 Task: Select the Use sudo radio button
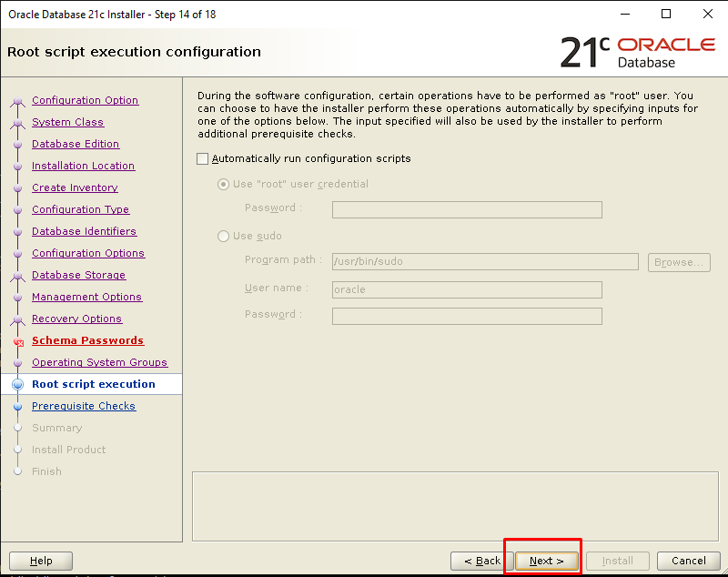coord(223,237)
